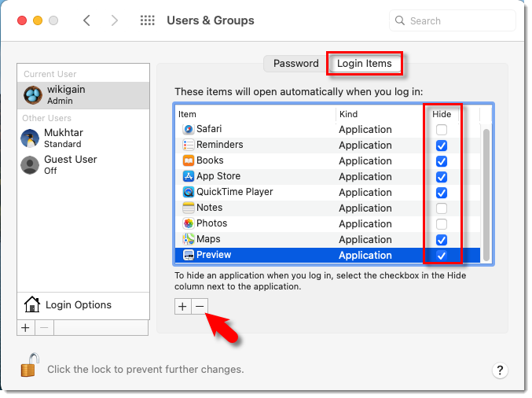This screenshot has width=532, height=398.
Task: Go forward with the right chevron
Action: (115, 20)
